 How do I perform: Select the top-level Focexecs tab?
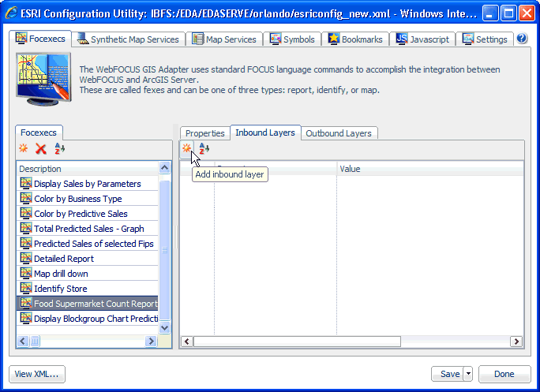[x=40, y=39]
